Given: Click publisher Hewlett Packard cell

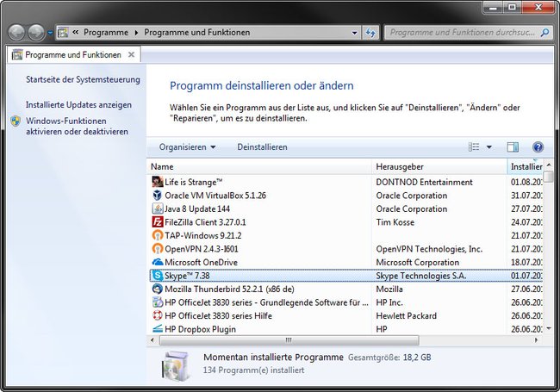Looking at the screenshot, I should click(x=406, y=316).
